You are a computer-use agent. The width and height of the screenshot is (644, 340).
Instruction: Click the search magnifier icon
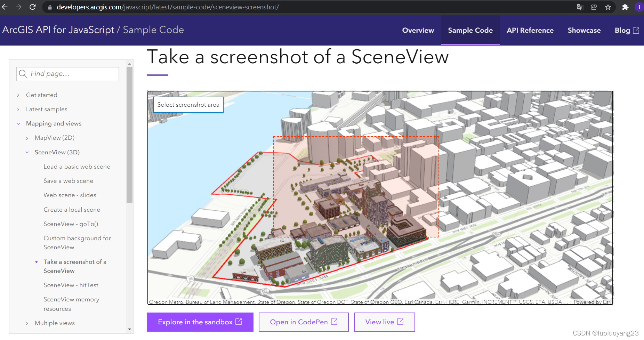point(23,74)
